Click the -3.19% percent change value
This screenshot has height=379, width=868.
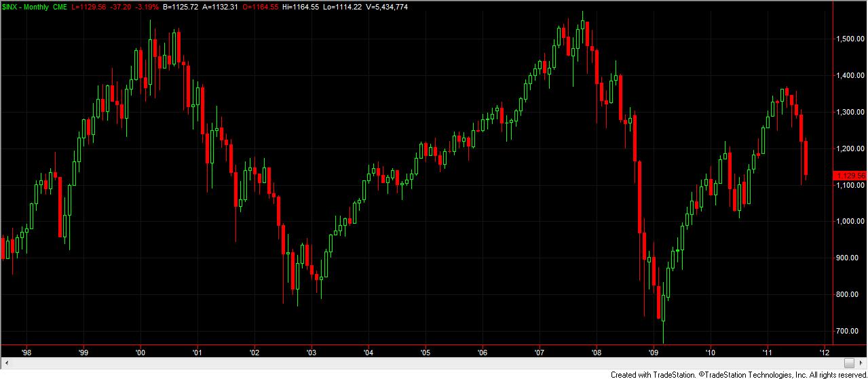point(147,7)
